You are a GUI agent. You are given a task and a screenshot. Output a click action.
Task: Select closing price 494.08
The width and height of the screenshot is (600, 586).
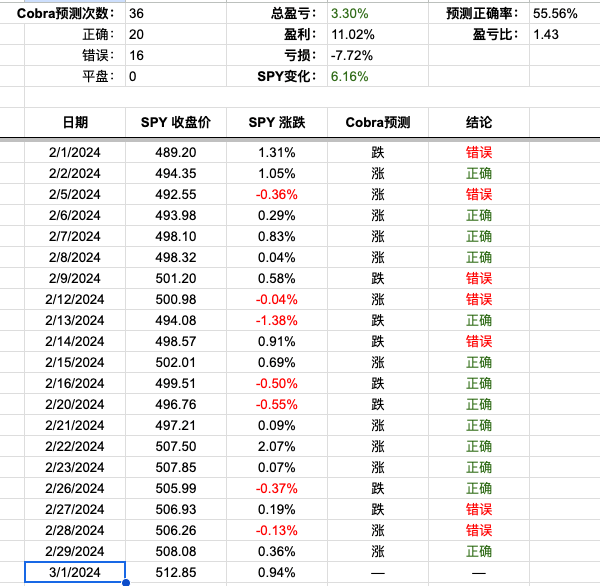pos(176,320)
